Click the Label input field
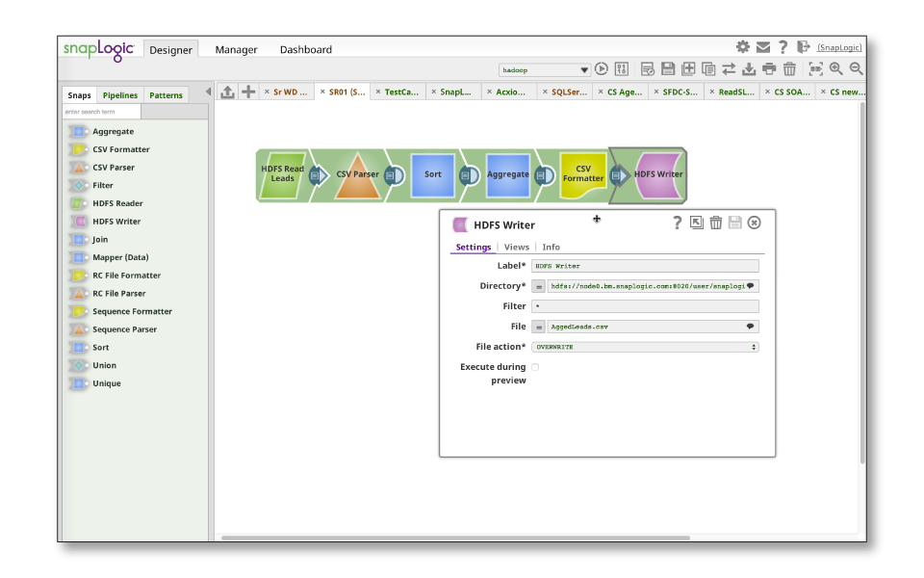The height and width of the screenshot is (578, 924). coord(645,266)
